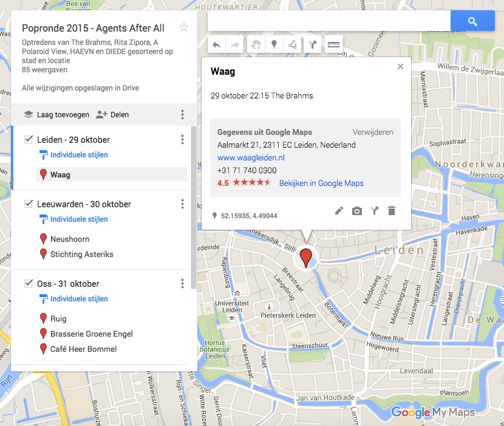
Task: Click the Laag toevoegen button
Action: coord(56,114)
